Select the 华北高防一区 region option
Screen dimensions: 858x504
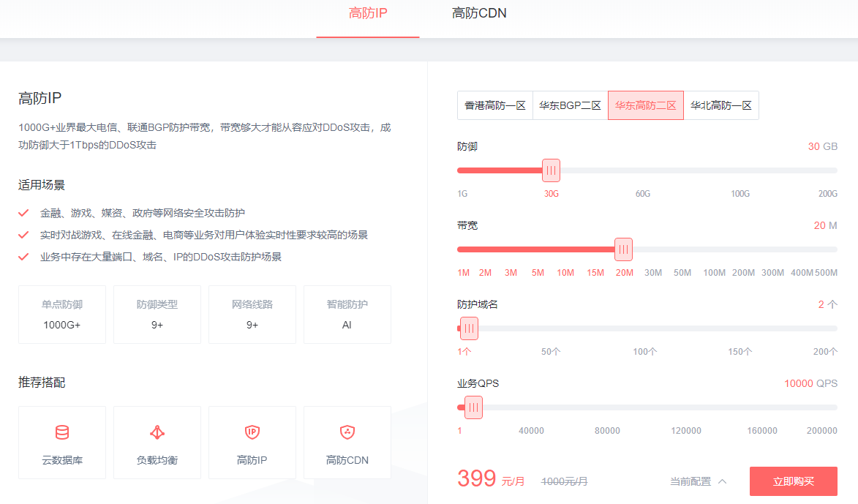722,105
